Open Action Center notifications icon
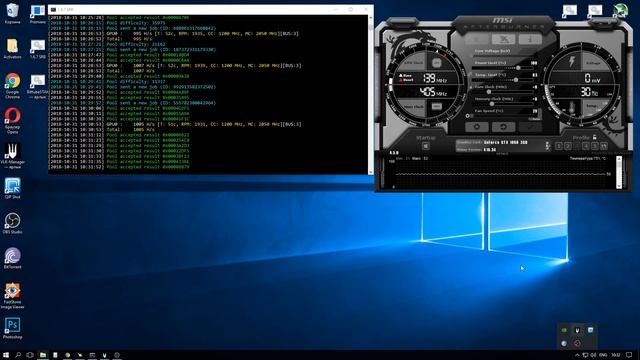This screenshot has width=640, height=360. (x=629, y=355)
